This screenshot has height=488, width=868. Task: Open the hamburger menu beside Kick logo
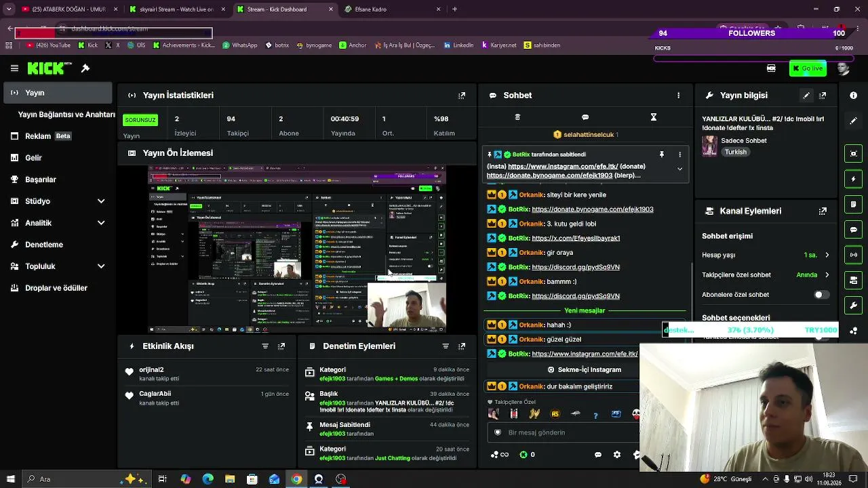tap(14, 68)
